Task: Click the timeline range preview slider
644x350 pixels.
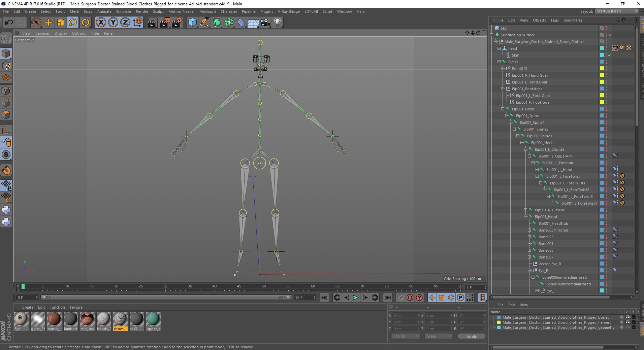Action: [166, 297]
